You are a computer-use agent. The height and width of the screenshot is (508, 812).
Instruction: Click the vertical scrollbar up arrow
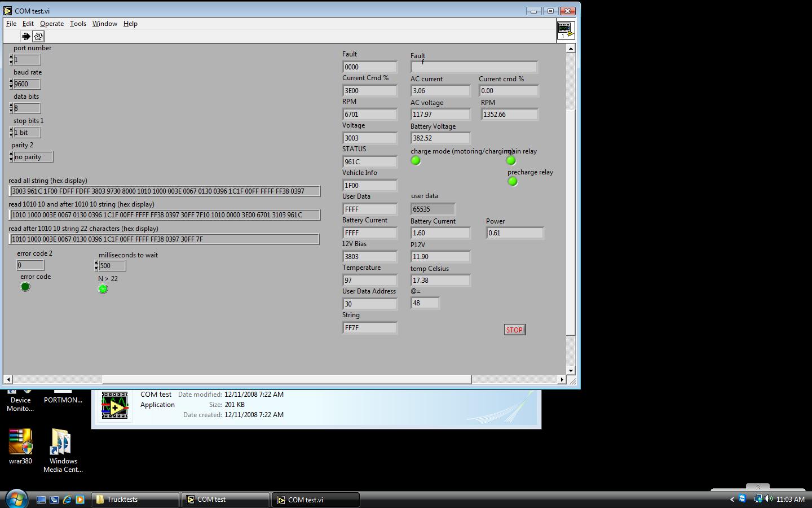571,49
